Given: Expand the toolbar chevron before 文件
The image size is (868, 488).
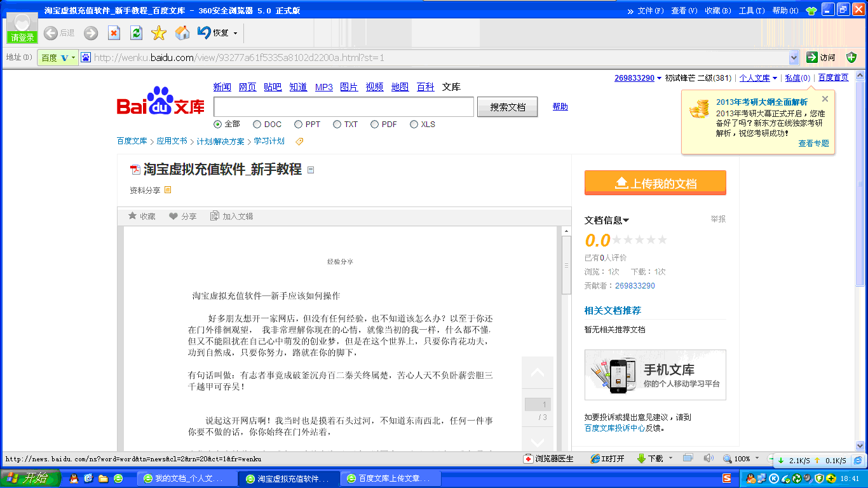Looking at the screenshot, I should (630, 11).
